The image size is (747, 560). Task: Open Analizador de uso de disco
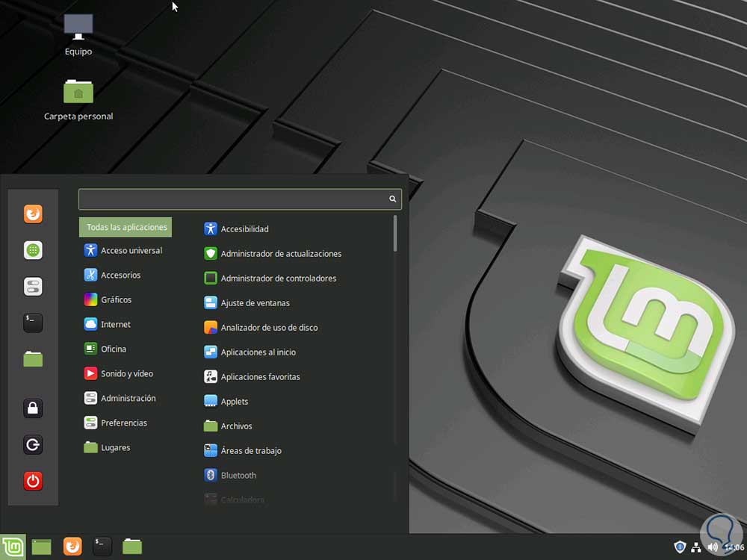click(261, 328)
